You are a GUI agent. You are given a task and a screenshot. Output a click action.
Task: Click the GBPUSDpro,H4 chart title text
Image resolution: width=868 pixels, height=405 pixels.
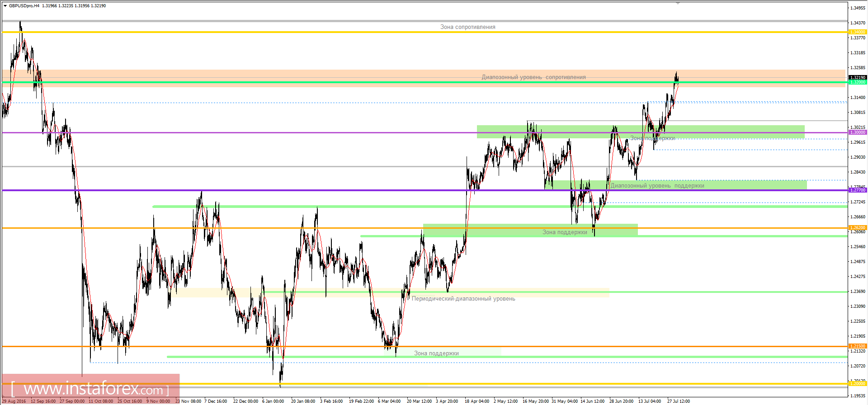(x=24, y=6)
